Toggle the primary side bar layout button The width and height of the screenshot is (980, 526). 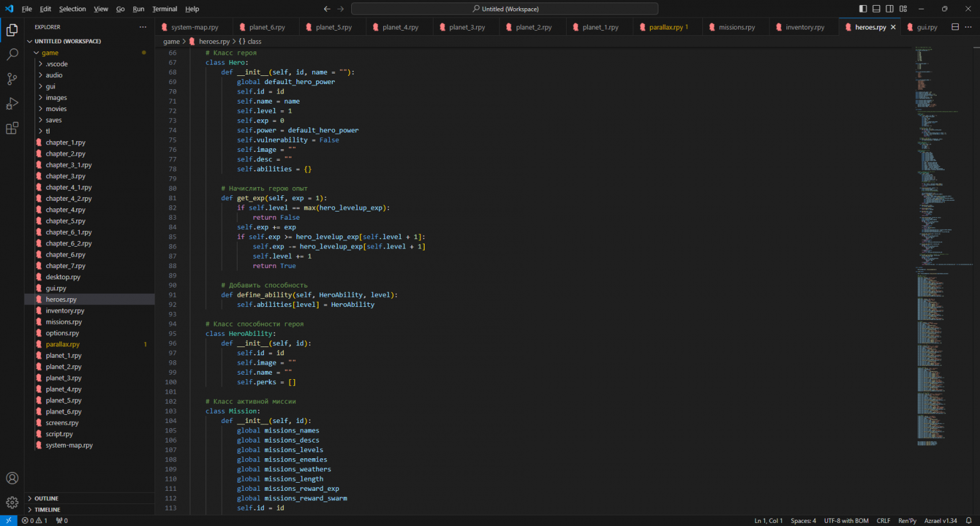pyautogui.click(x=863, y=9)
